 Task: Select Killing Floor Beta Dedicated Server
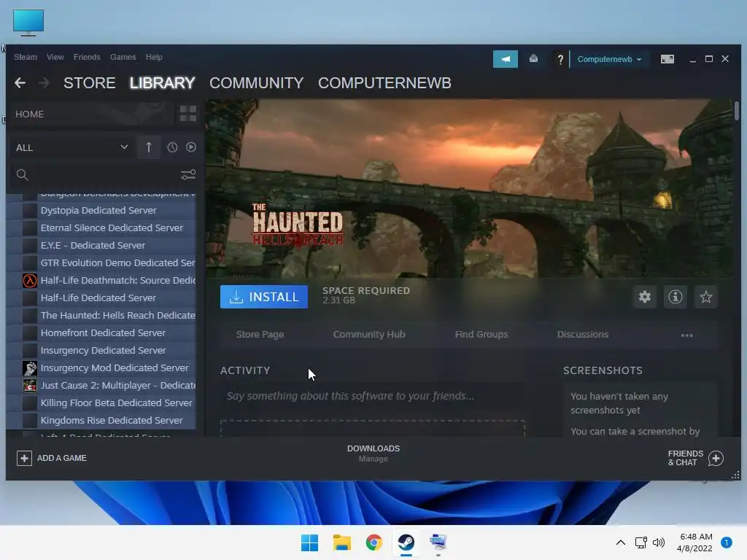[x=101, y=402]
